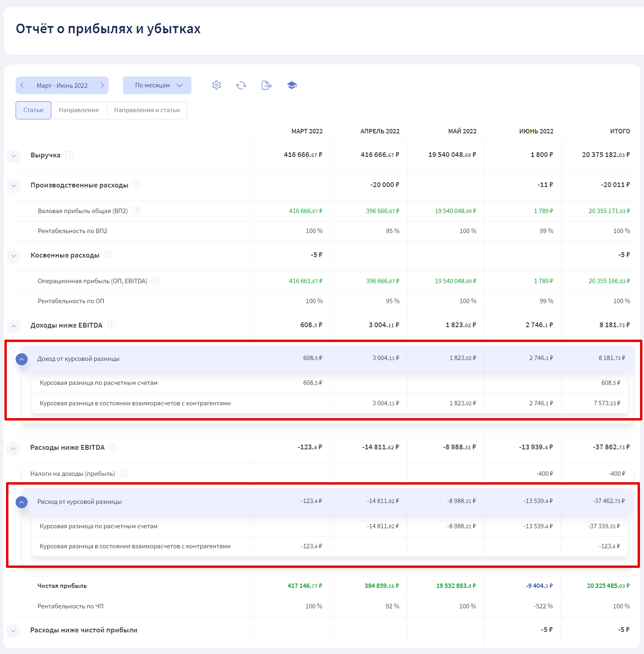The height and width of the screenshot is (654, 644).
Task: Click the Отчёт о прибылях и убытках heading
Action: tap(108, 29)
